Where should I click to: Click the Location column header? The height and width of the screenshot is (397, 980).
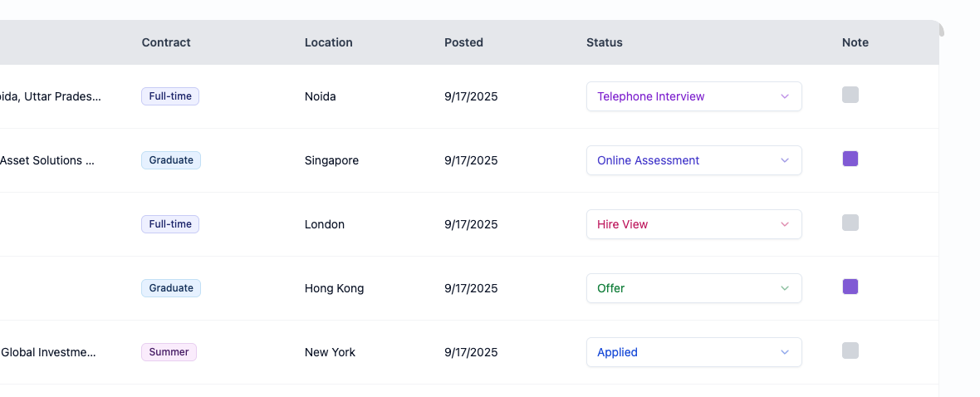click(328, 42)
